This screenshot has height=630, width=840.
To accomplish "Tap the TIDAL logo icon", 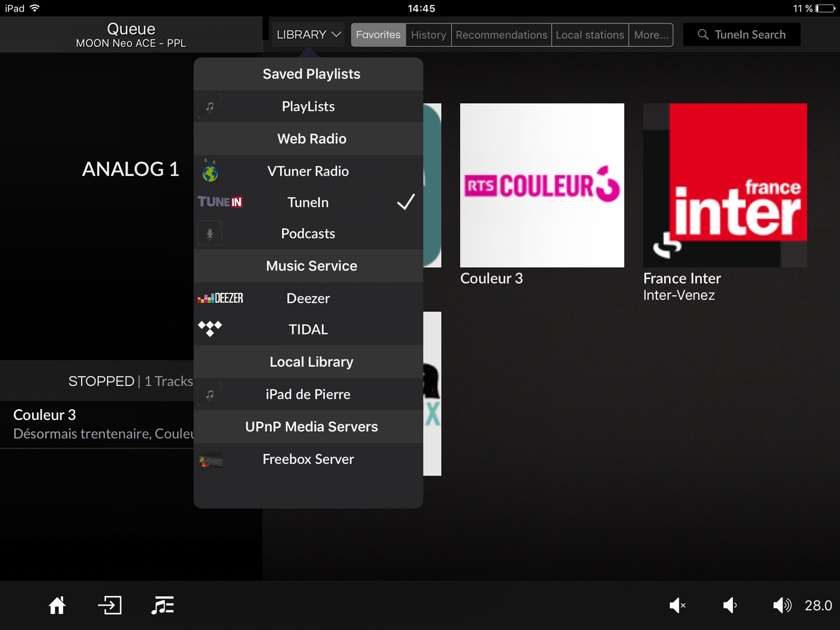I will point(210,329).
